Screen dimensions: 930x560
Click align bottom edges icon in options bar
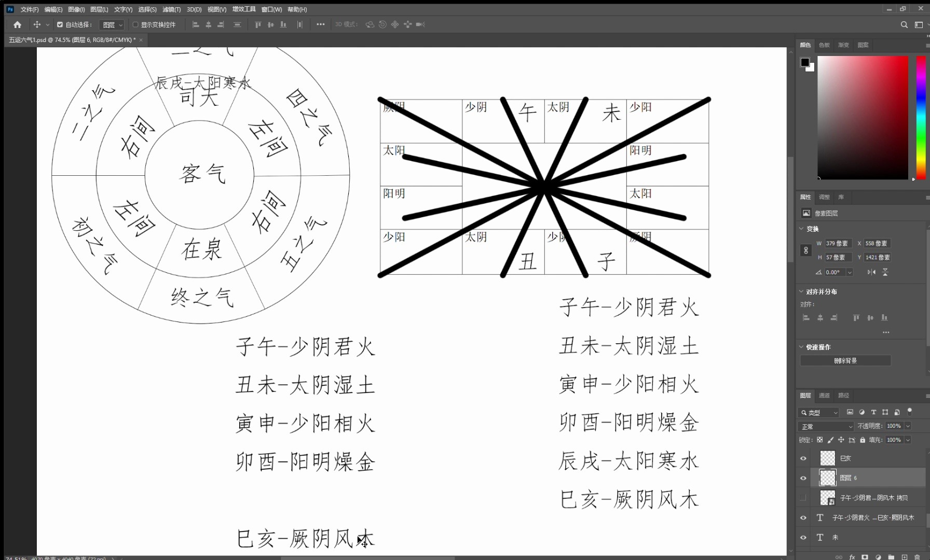283,24
